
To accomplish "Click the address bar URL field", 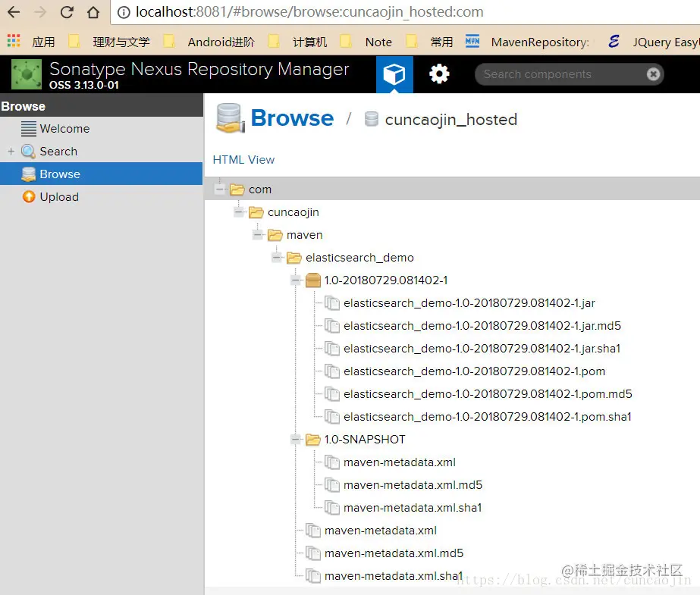I will [x=404, y=12].
